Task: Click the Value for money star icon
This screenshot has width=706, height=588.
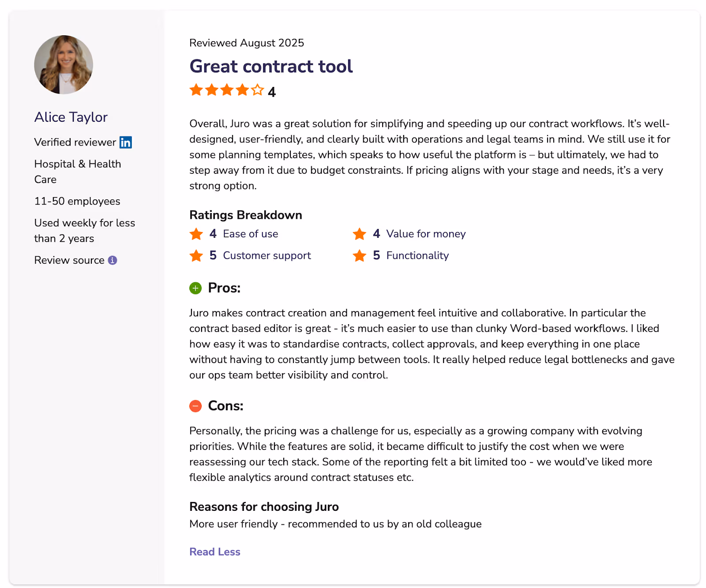Action: coord(360,234)
